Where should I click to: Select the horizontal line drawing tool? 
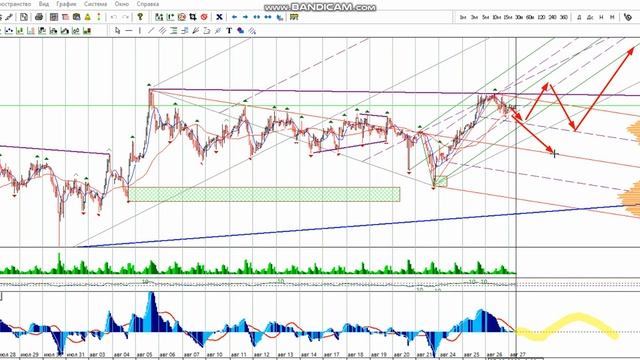pos(129,31)
